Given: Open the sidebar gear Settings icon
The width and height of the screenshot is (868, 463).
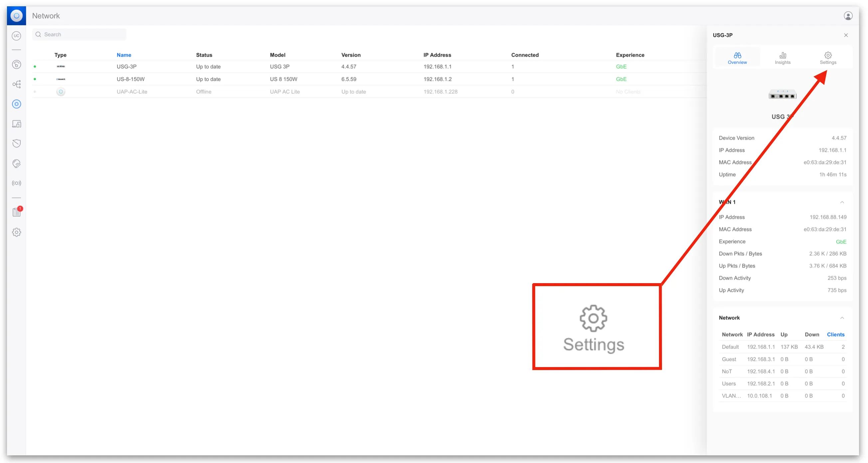Looking at the screenshot, I should click(x=17, y=232).
